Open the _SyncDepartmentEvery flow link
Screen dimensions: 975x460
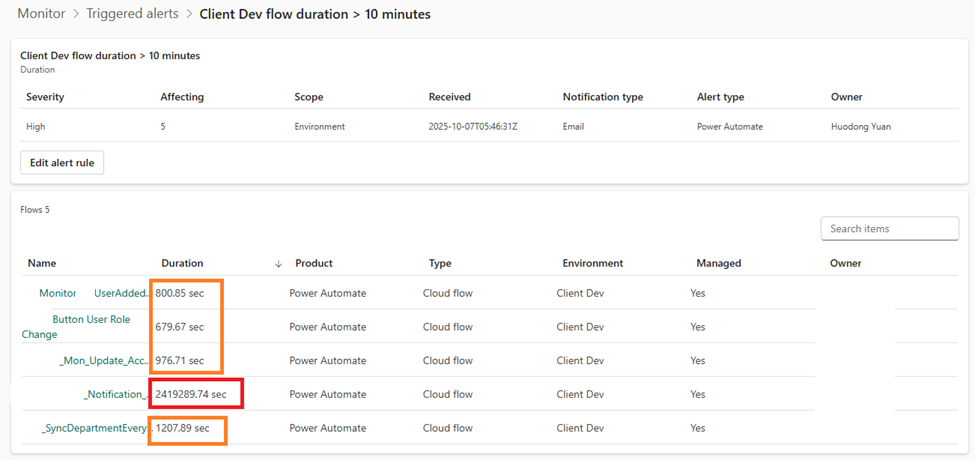[95, 429]
